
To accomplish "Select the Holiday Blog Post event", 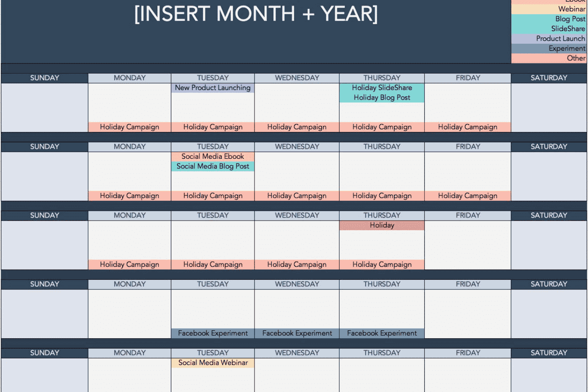I will pyautogui.click(x=382, y=97).
